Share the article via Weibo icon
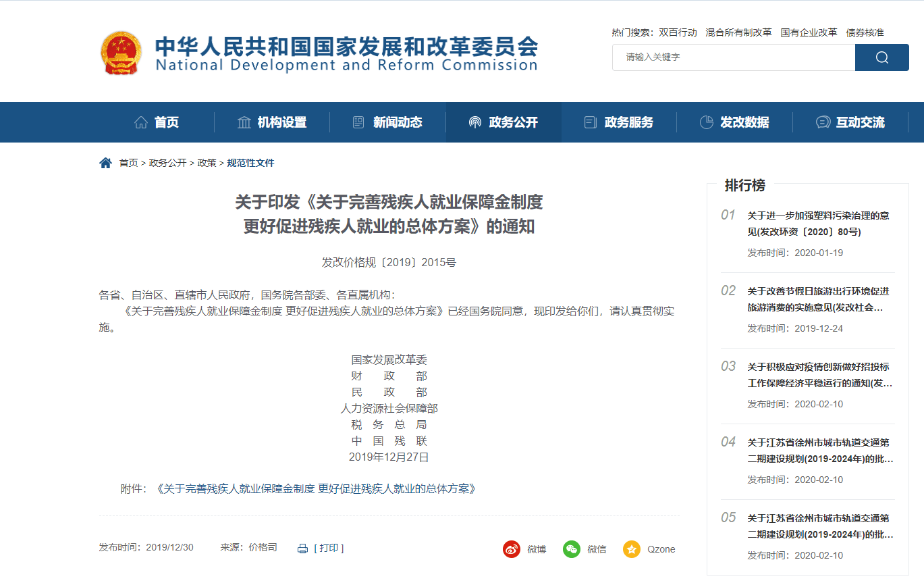Image resolution: width=924 pixels, height=585 pixels. 512,549
